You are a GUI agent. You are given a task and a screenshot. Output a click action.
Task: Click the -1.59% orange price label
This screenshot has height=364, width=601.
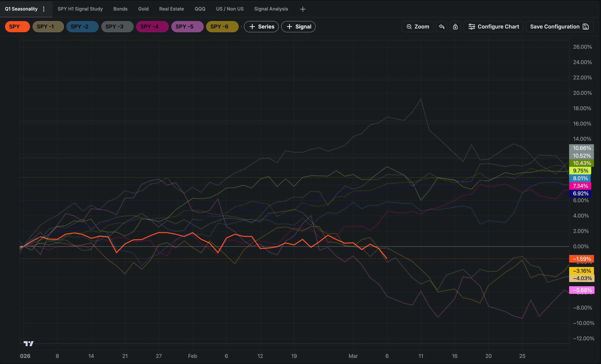pos(581,259)
